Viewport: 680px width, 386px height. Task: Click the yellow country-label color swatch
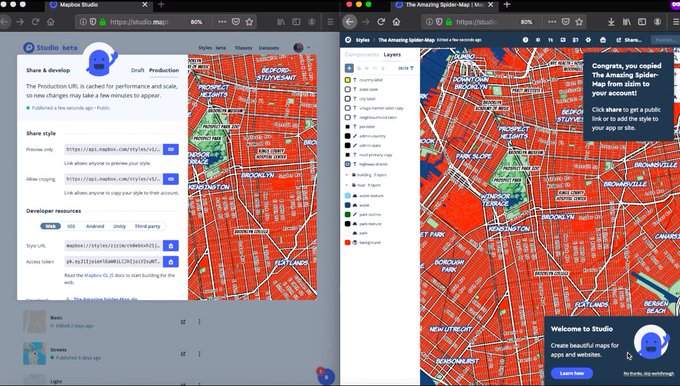click(x=347, y=80)
